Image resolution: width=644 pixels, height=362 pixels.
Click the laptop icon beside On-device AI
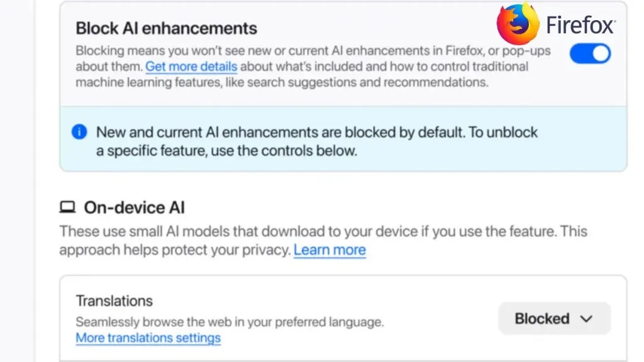tap(66, 206)
